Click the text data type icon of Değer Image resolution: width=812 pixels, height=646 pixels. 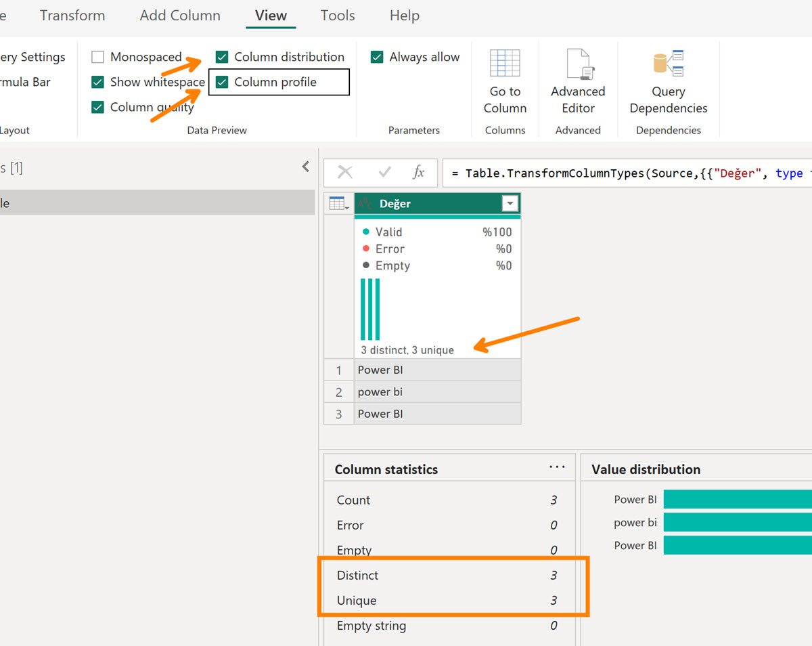point(366,203)
